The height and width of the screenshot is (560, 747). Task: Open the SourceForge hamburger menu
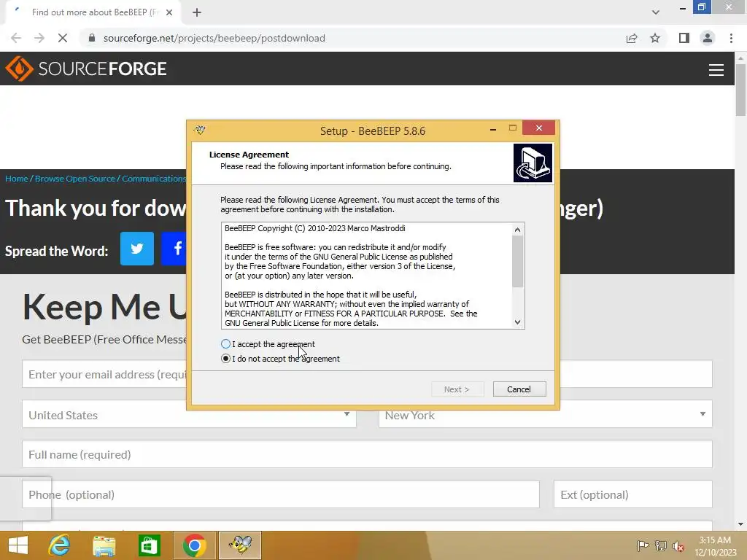point(716,69)
